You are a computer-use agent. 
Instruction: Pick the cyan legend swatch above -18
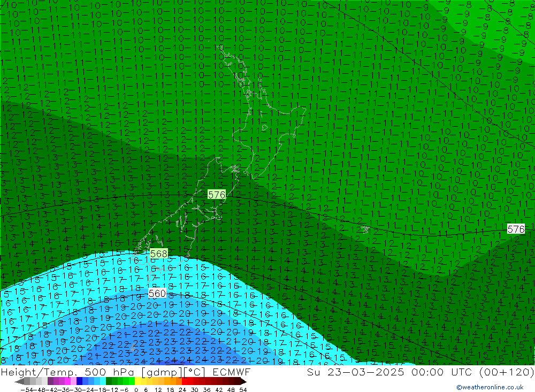pyautogui.click(x=103, y=381)
